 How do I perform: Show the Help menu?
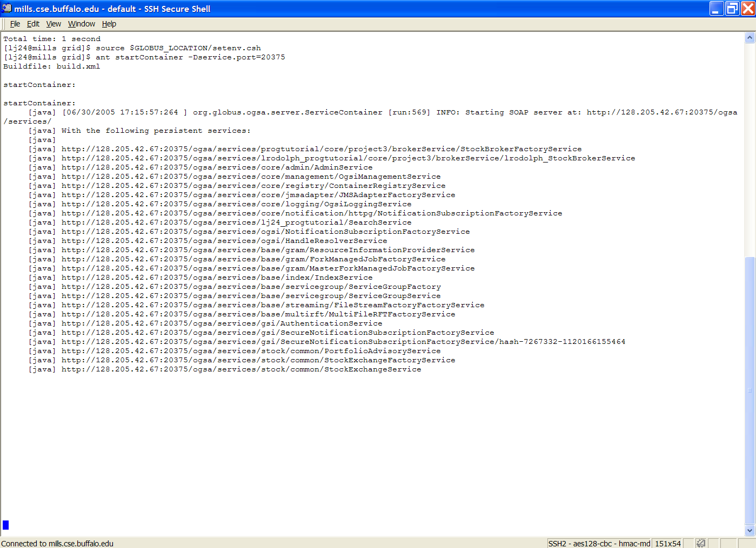coord(109,24)
